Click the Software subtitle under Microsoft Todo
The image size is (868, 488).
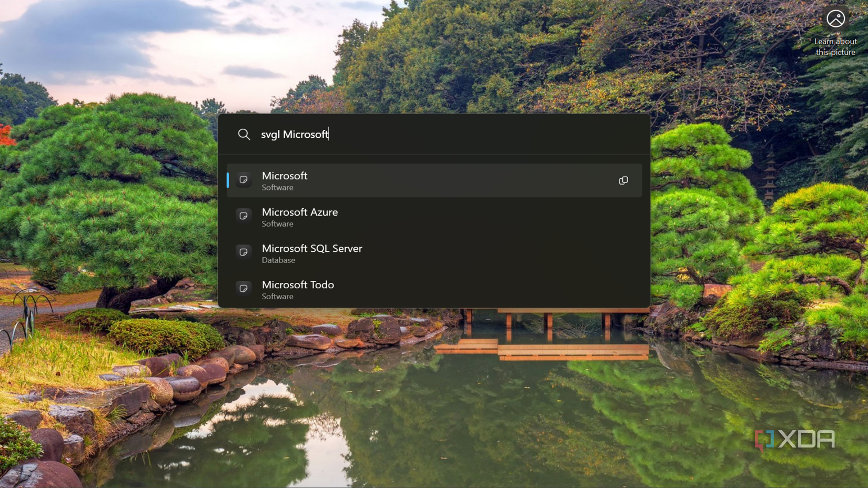277,297
